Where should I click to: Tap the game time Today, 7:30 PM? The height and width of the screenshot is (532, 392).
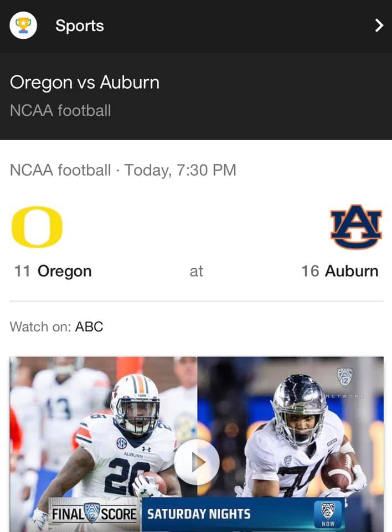click(180, 170)
